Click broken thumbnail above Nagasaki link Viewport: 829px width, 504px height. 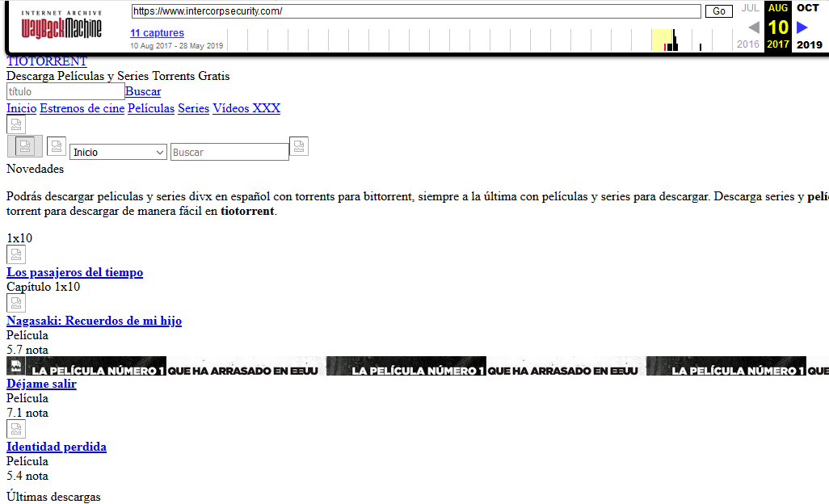click(16, 303)
